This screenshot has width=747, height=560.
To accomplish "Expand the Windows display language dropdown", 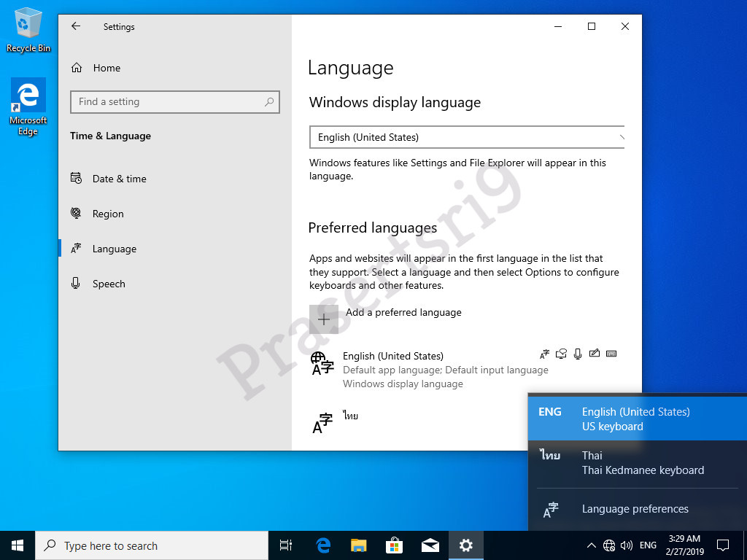I will (x=466, y=137).
